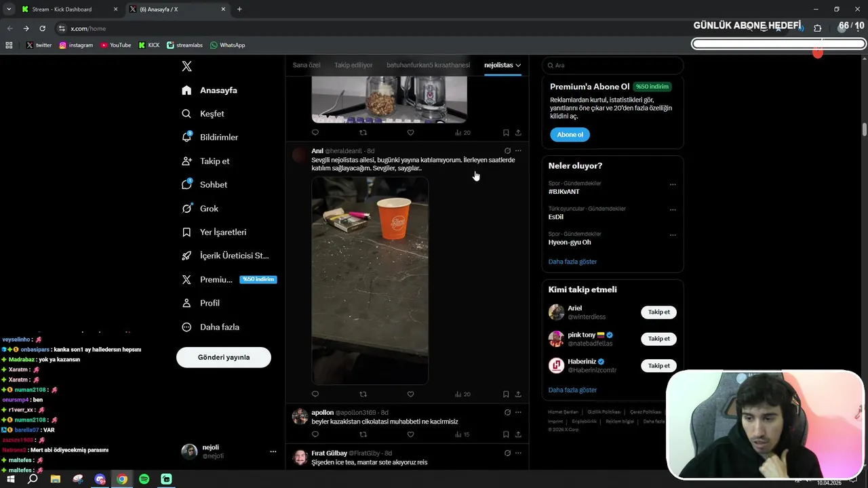Open nejoli account menu dots

click(273, 451)
